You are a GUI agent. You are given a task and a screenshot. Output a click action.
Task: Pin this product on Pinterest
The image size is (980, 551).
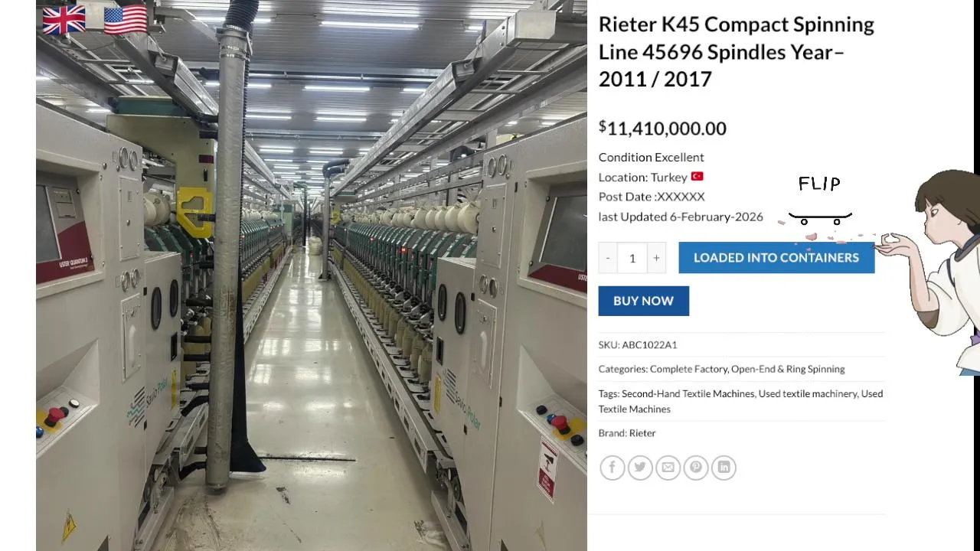[696, 468]
